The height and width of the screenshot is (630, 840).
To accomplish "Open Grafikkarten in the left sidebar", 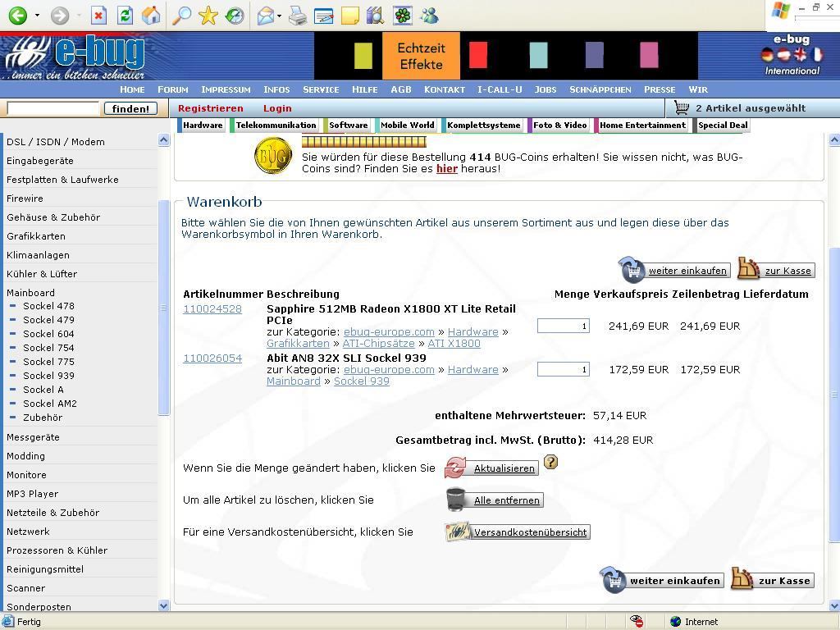I will pyautogui.click(x=36, y=236).
